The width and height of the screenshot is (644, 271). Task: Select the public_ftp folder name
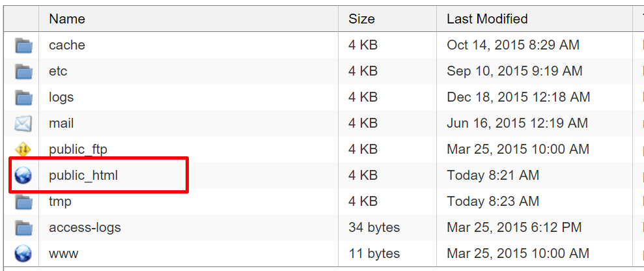[78, 149]
